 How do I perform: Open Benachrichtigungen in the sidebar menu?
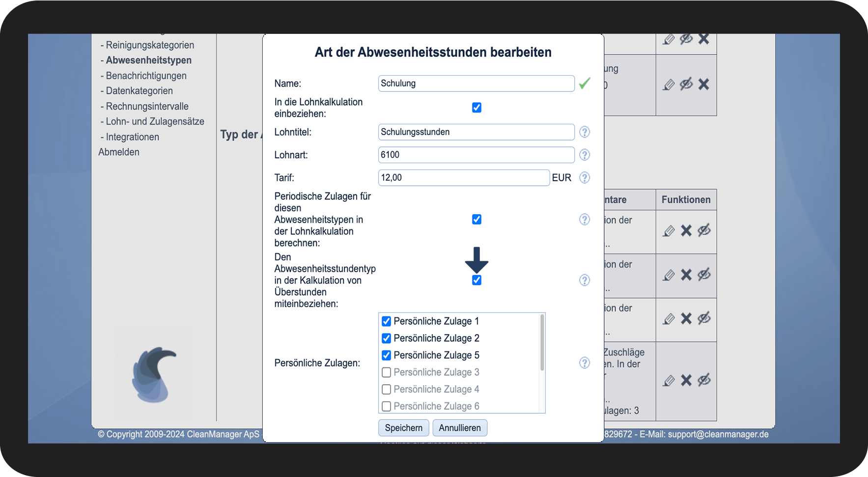pos(146,76)
